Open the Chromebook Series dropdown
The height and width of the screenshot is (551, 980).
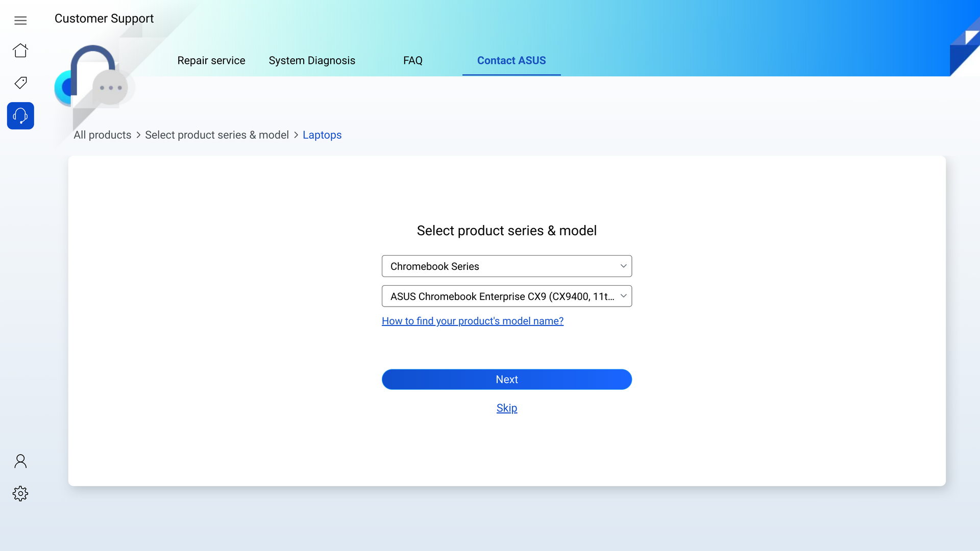[x=507, y=266]
